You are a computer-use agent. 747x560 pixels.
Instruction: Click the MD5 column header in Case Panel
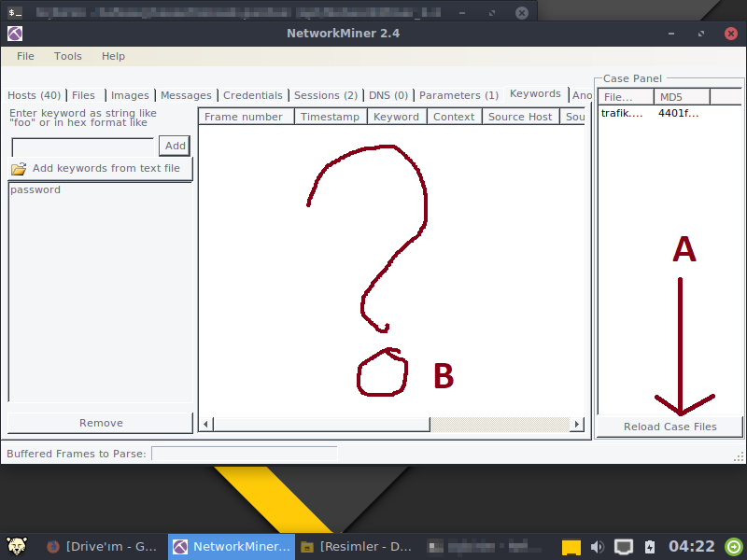pos(683,97)
